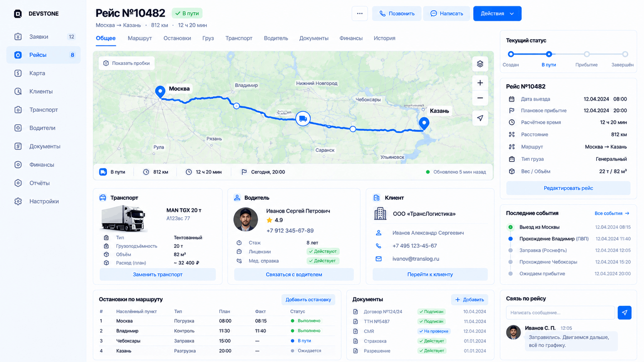Click the DEVSTONE logo icon
The image size is (644, 362).
pyautogui.click(x=18, y=14)
